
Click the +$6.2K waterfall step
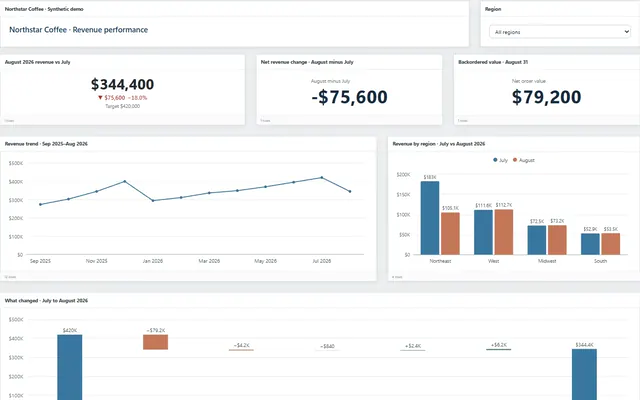click(x=498, y=349)
